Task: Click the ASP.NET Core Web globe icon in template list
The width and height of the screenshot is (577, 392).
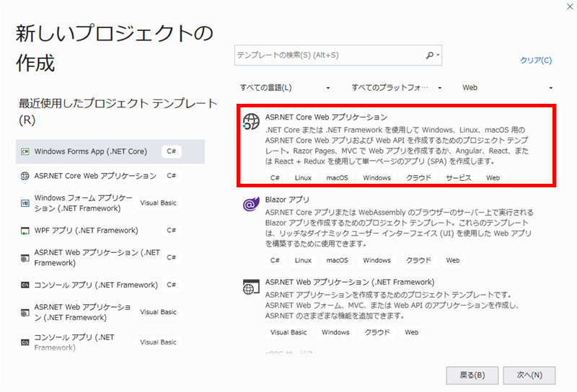Action: click(x=251, y=121)
